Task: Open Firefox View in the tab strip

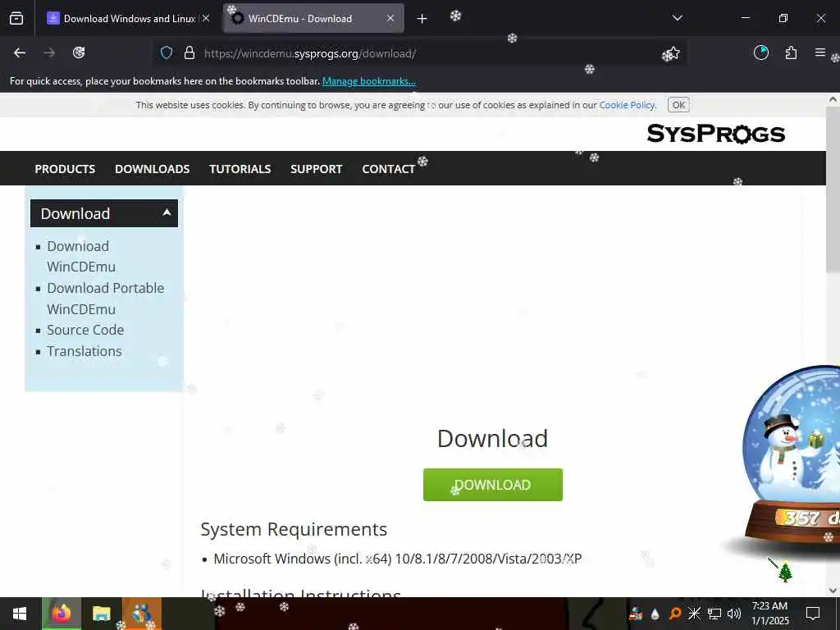Action: click(16, 19)
